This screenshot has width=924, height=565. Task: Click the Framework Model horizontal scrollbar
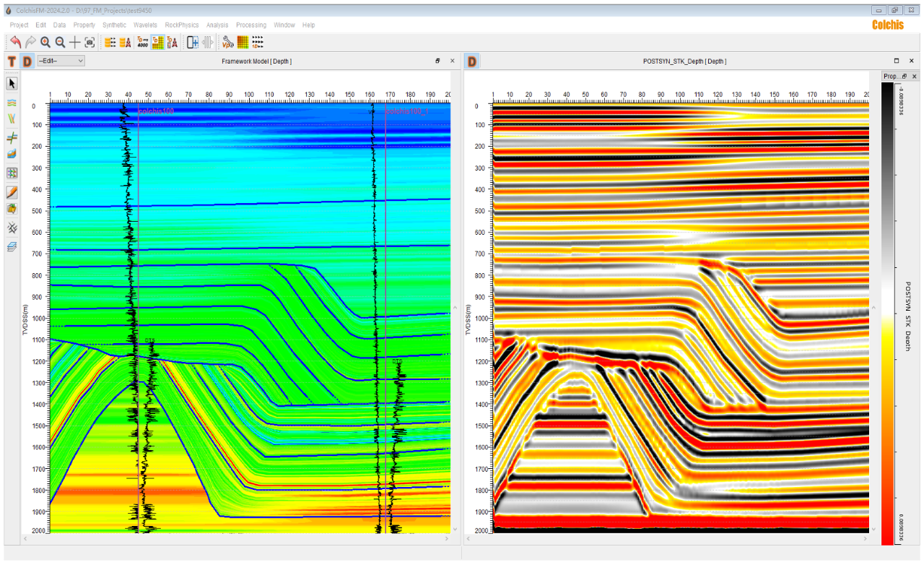237,538
